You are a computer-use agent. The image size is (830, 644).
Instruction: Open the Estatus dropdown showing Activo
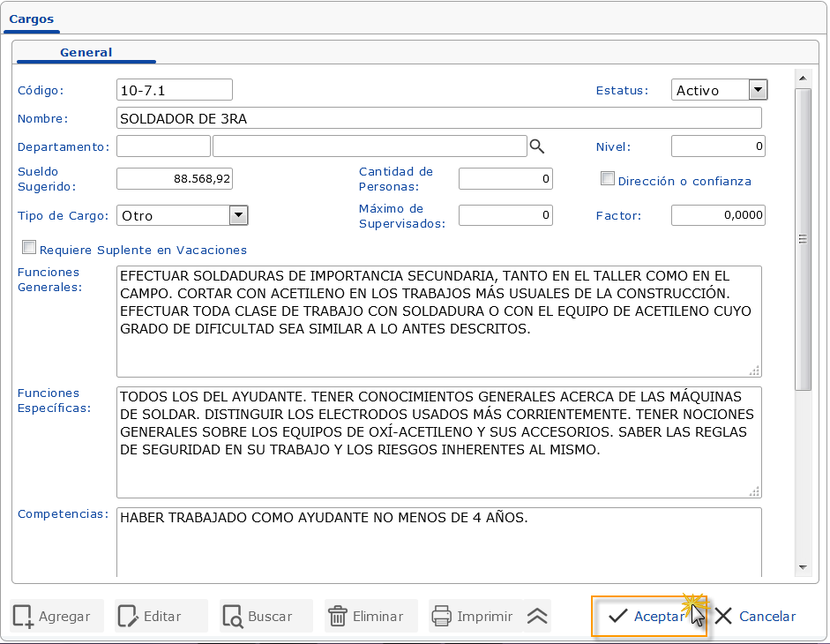tap(757, 89)
